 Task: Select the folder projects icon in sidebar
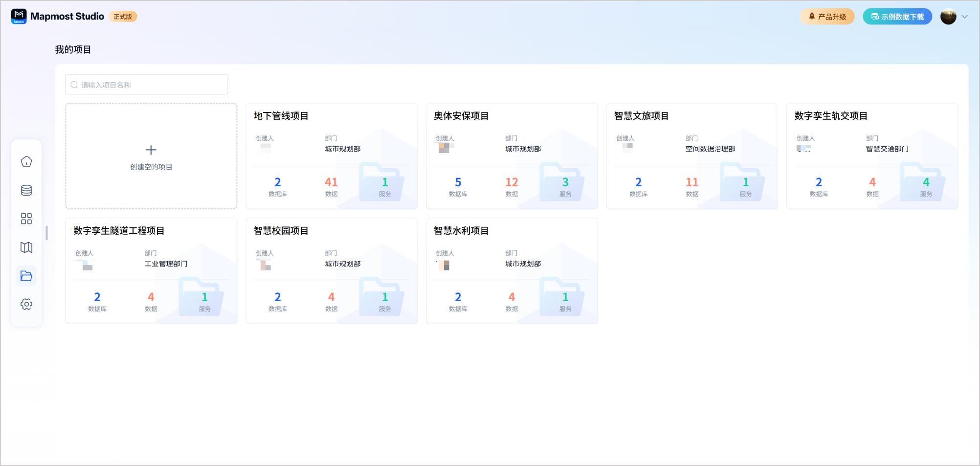26,276
